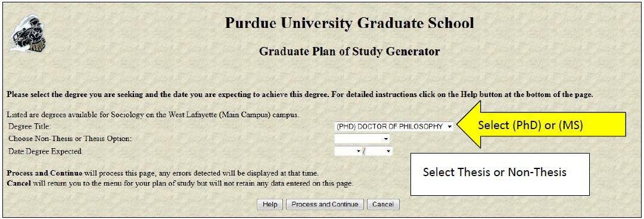This screenshot has height=219, width=644.
Task: Click the Degree Title dropdown arrow
Action: [449, 127]
